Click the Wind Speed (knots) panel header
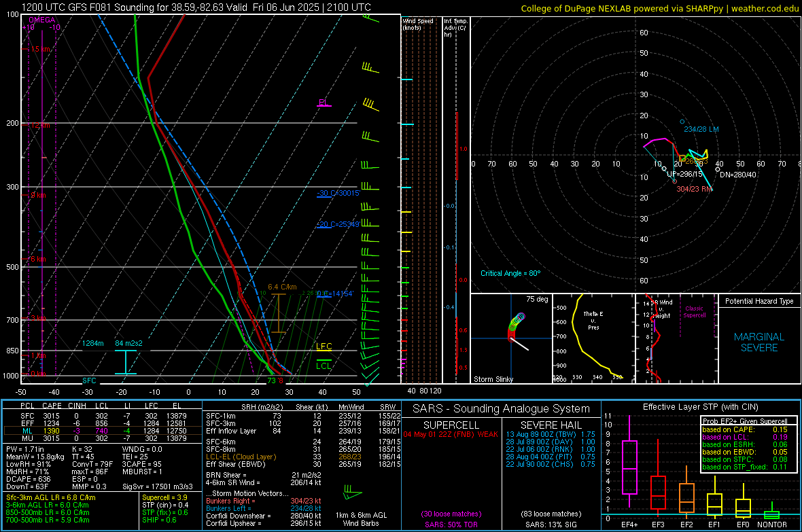 pos(418,24)
